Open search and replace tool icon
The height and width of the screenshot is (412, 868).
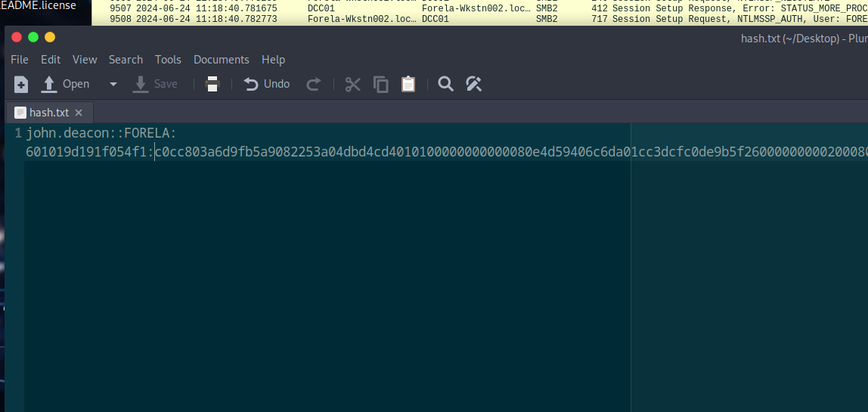click(x=474, y=84)
